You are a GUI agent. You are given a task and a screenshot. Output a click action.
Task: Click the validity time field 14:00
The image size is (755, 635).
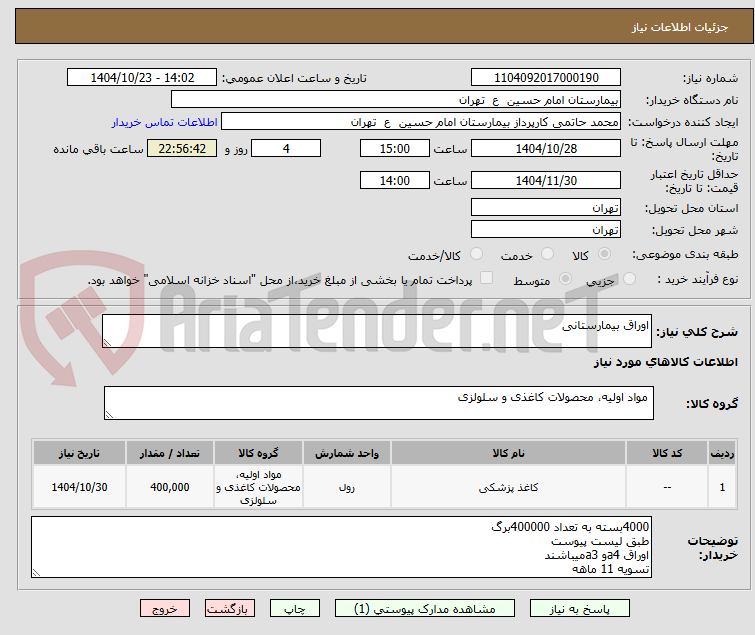[394, 180]
